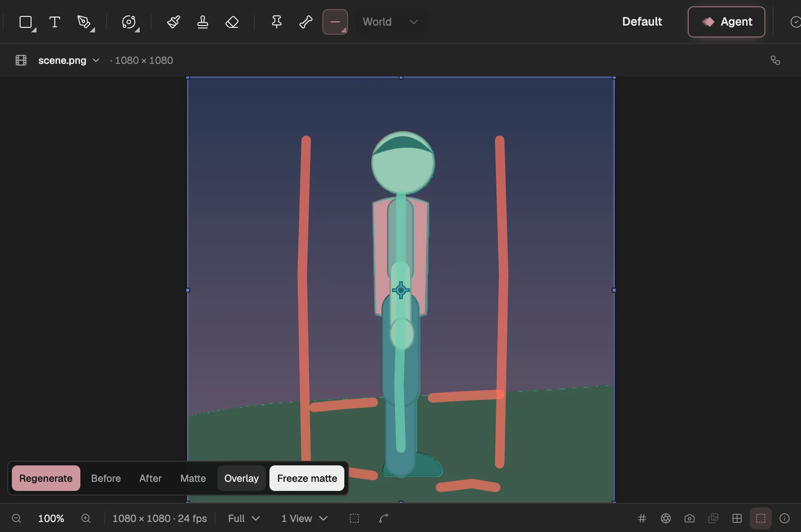The image size is (801, 532).
Task: Select the orbit rotate tool
Action: click(129, 22)
